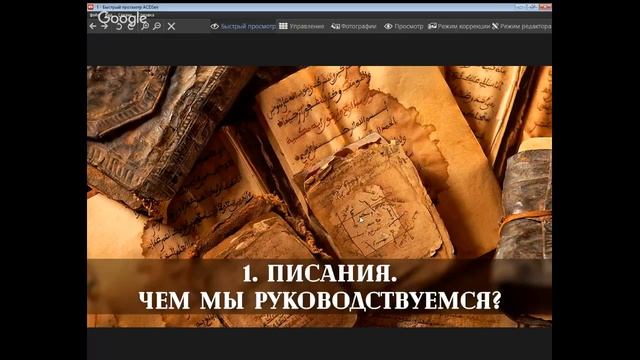Click the manuscripts slide image

tap(319, 196)
